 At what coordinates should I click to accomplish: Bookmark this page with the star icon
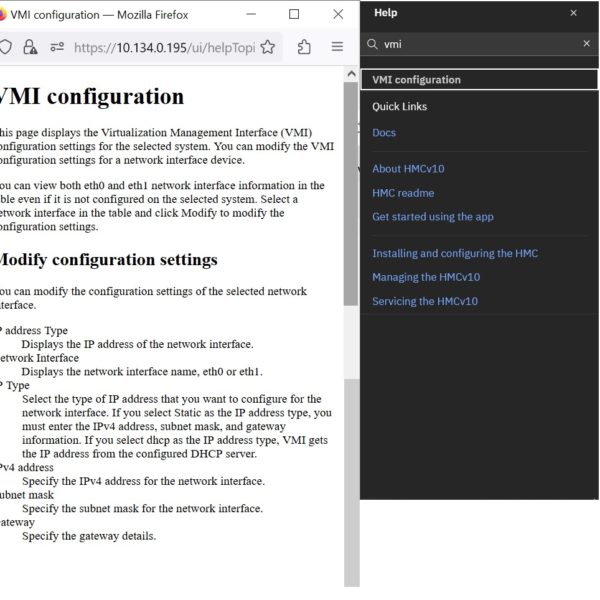[267, 47]
